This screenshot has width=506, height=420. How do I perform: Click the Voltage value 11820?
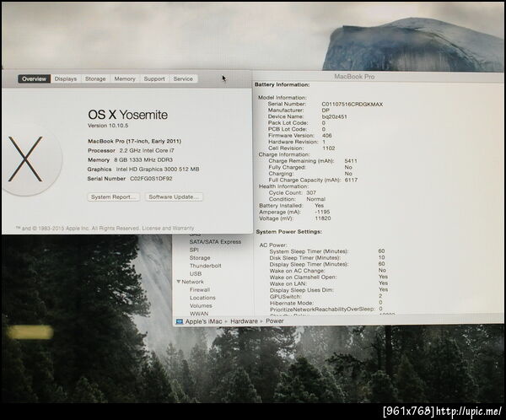323,218
